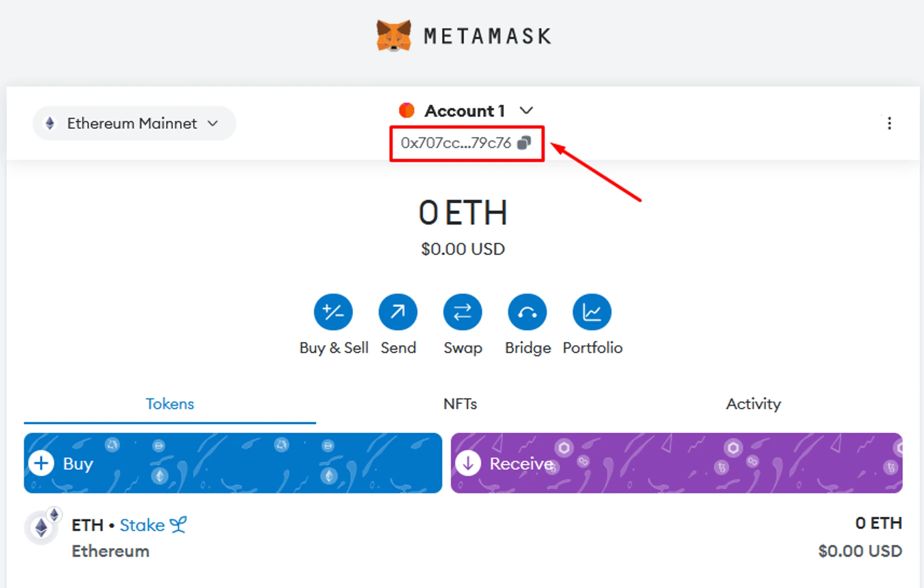The height and width of the screenshot is (588, 924).
Task: Click the Swap arrows icon
Action: click(462, 312)
